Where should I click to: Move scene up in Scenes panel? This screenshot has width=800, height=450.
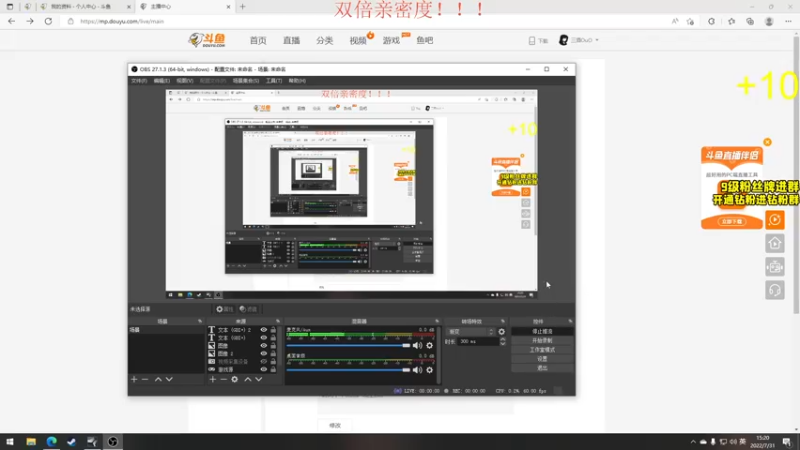pos(158,380)
